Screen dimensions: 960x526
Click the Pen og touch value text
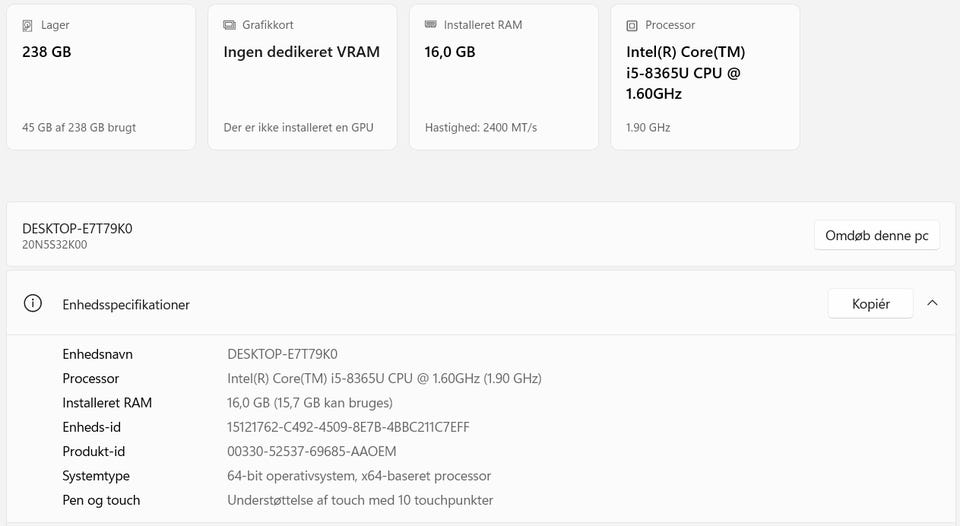(x=360, y=500)
